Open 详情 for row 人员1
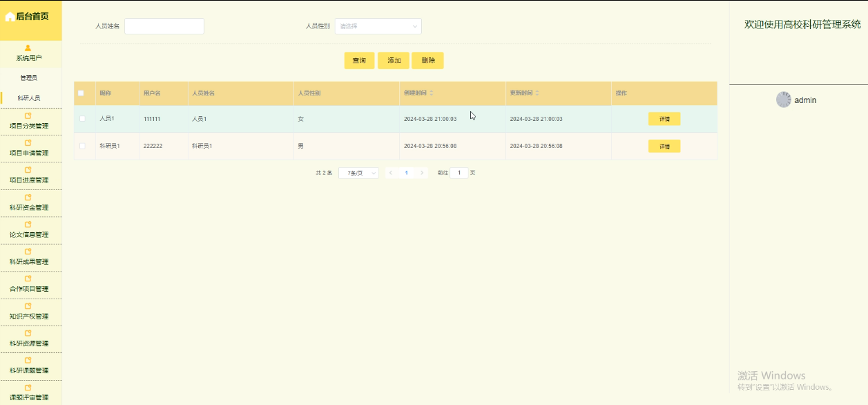This screenshot has height=405, width=868. pos(664,119)
